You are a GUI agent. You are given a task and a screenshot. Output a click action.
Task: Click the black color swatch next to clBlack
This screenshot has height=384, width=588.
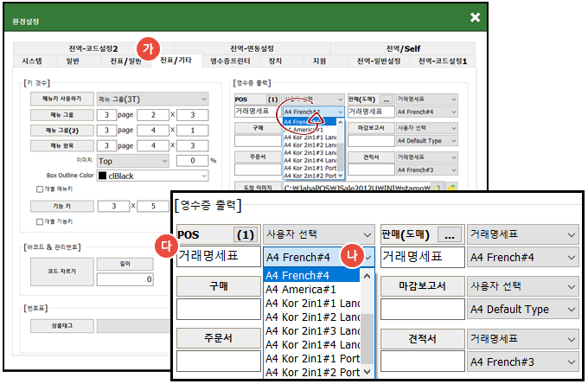coord(102,176)
